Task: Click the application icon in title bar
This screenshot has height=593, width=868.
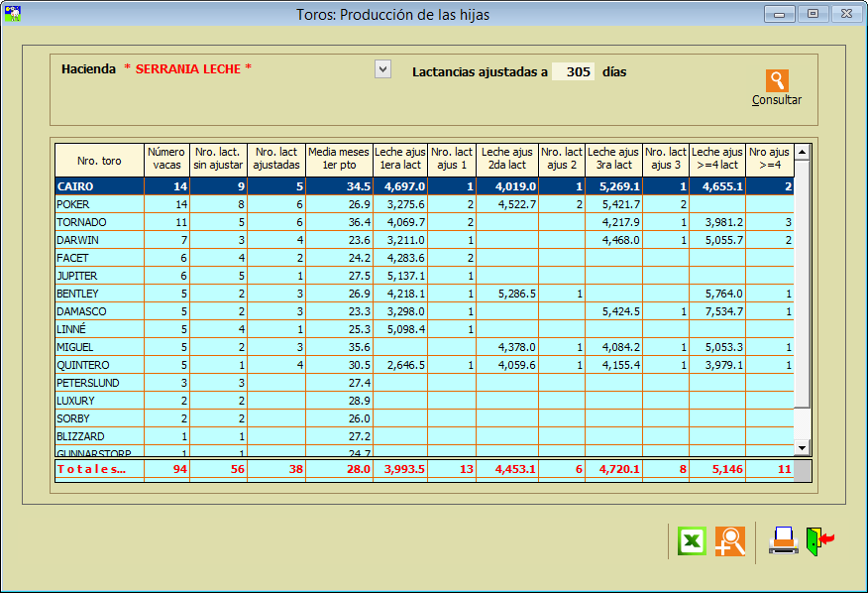Action: click(x=13, y=14)
